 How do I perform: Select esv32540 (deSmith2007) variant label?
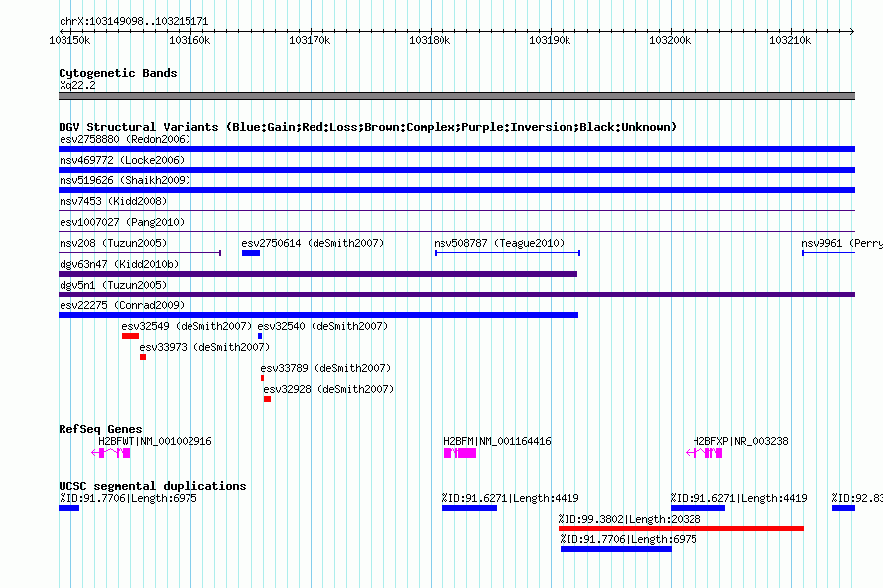point(322,326)
